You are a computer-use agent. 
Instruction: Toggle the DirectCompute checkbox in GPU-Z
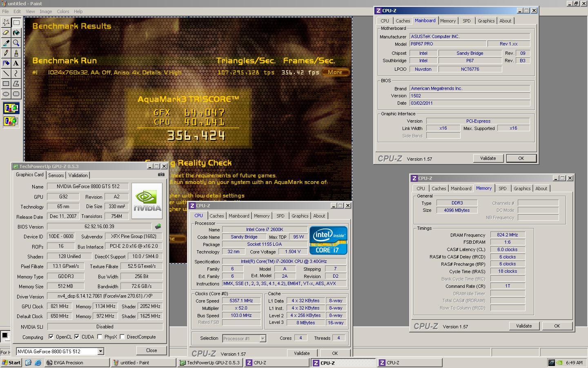pos(122,337)
